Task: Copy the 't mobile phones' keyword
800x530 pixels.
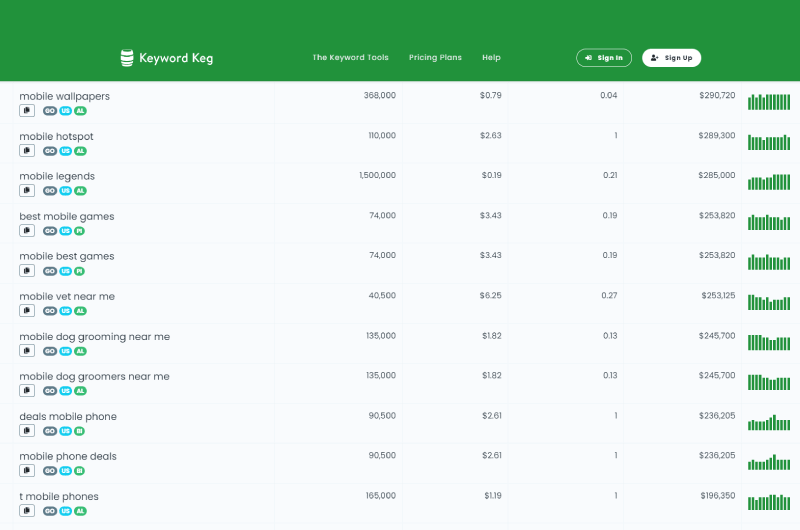Action: (27, 511)
